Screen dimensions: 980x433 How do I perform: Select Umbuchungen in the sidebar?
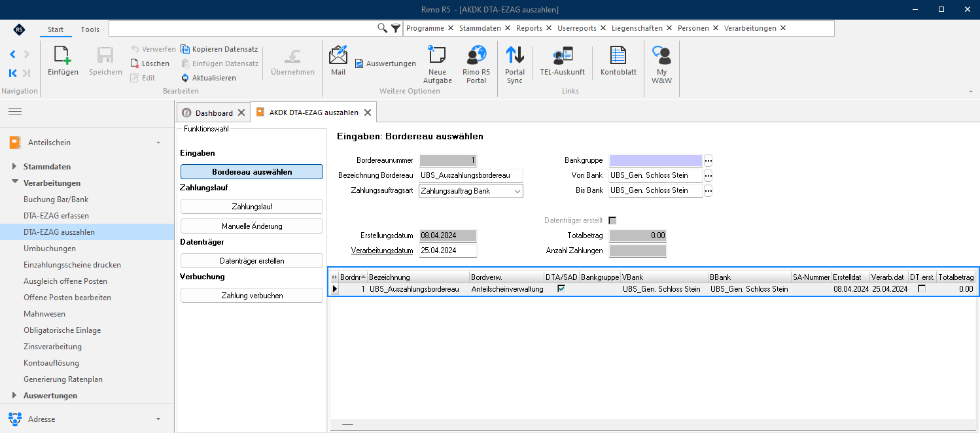[x=50, y=249]
